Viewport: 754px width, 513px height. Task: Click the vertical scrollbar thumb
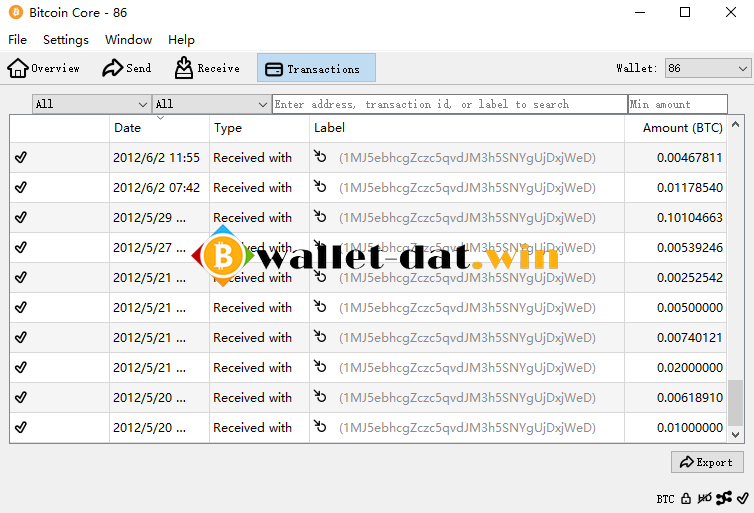[735, 403]
